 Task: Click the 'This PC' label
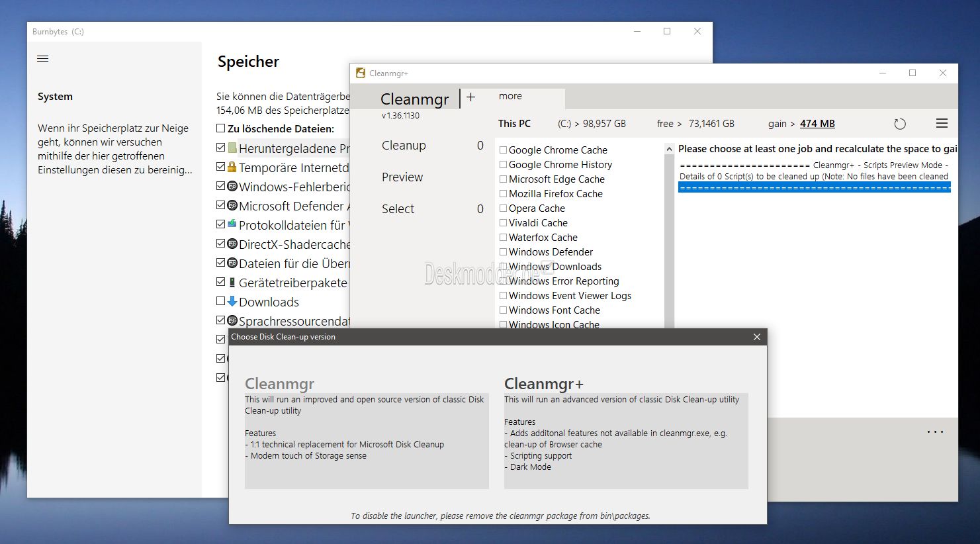pyautogui.click(x=514, y=124)
